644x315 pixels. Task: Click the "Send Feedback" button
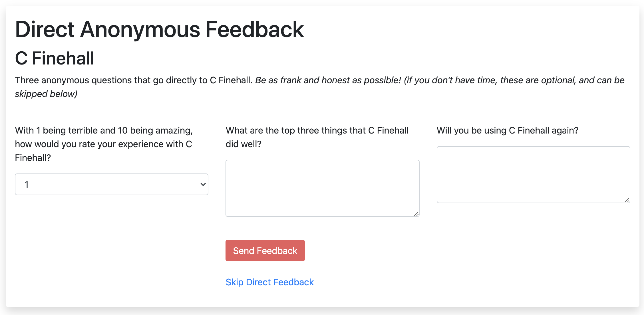pos(265,251)
